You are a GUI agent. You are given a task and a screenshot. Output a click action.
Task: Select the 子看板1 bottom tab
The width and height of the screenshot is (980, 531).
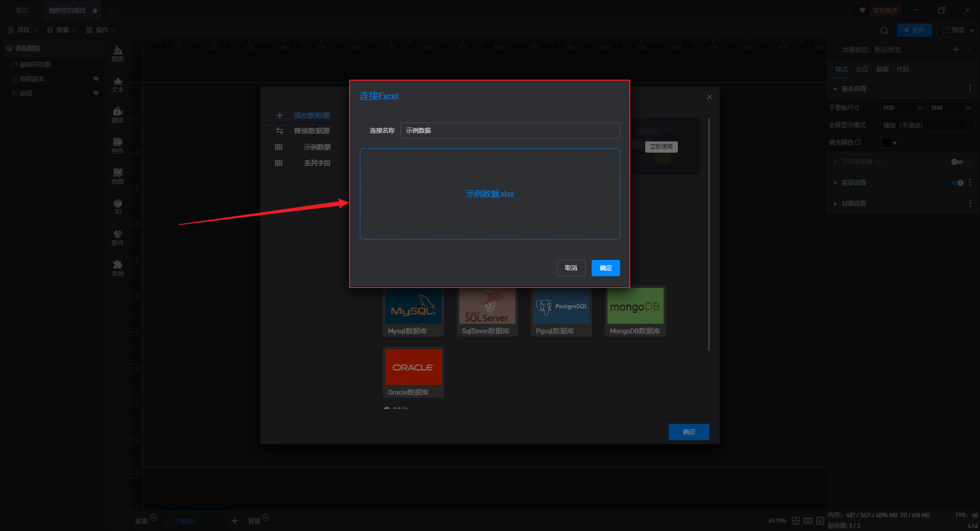point(193,521)
